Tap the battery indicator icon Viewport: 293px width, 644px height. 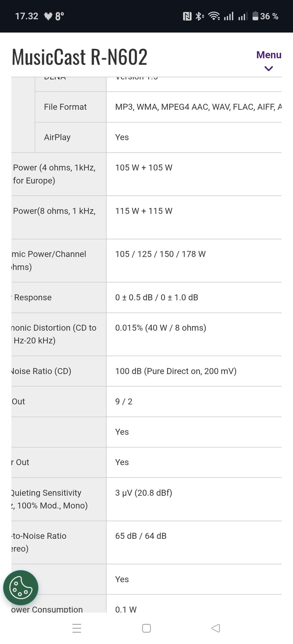tap(255, 16)
